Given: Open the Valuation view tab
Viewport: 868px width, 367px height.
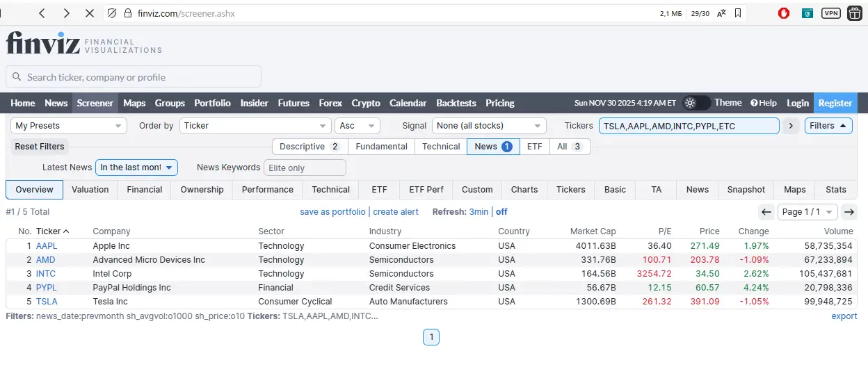Looking at the screenshot, I should click(90, 190).
